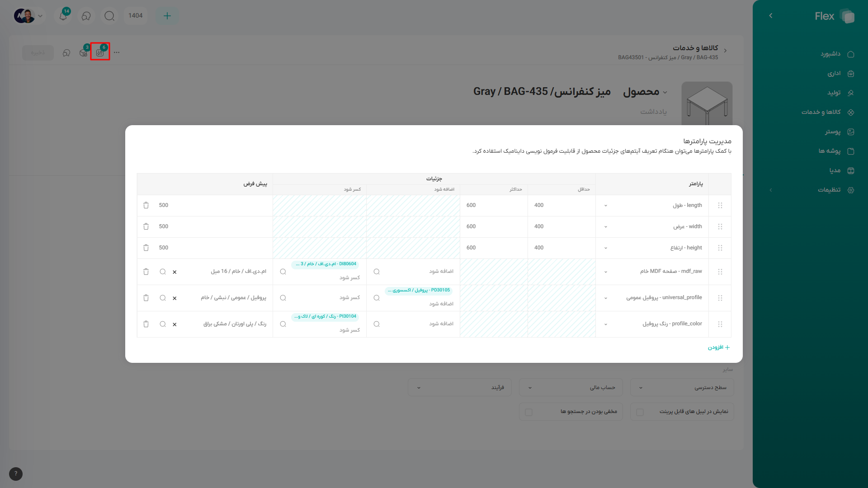Click the green plus create button
This screenshot has height=488, width=868.
[167, 16]
